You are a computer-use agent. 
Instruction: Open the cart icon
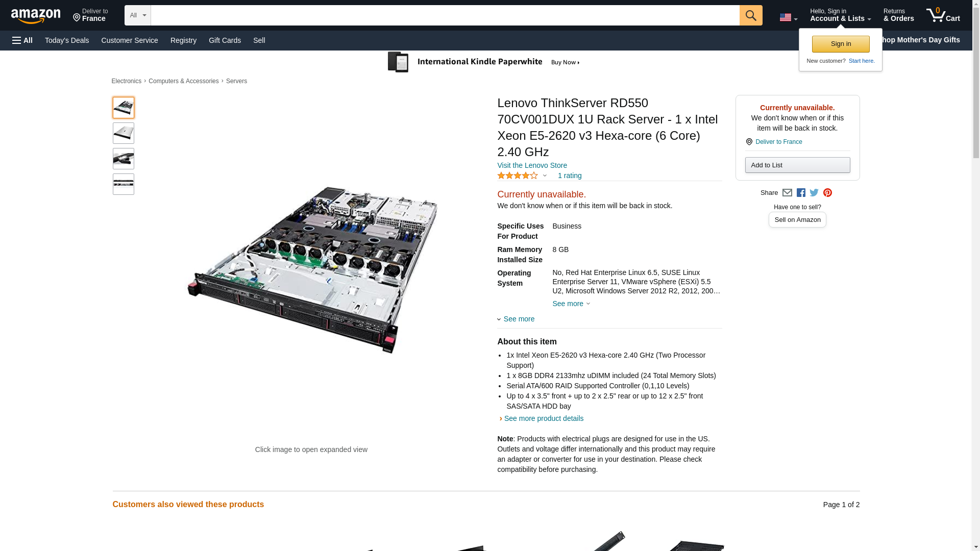coord(943,15)
